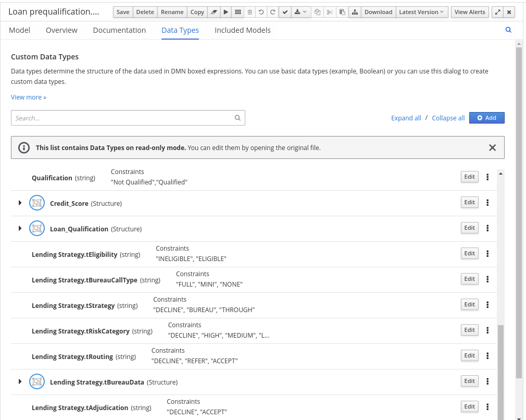Image resolution: width=526 pixels, height=420 pixels.
Task: Click the redo arrow icon
Action: click(272, 12)
